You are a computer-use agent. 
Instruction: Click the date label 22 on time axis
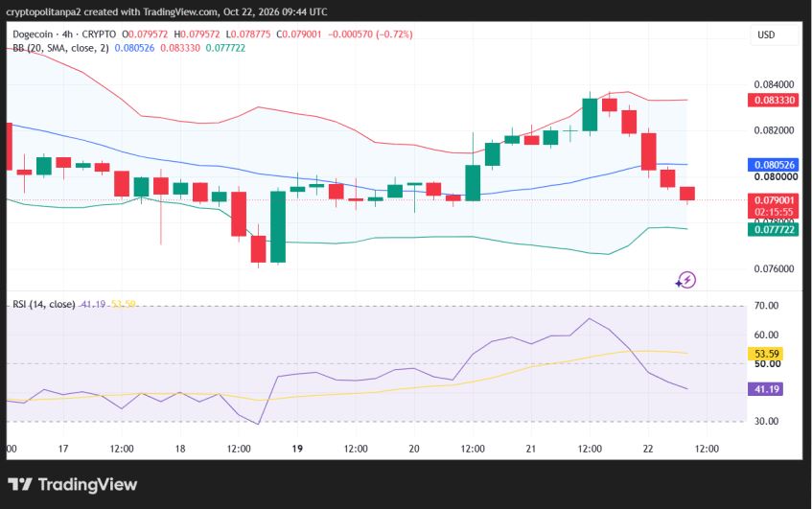648,449
